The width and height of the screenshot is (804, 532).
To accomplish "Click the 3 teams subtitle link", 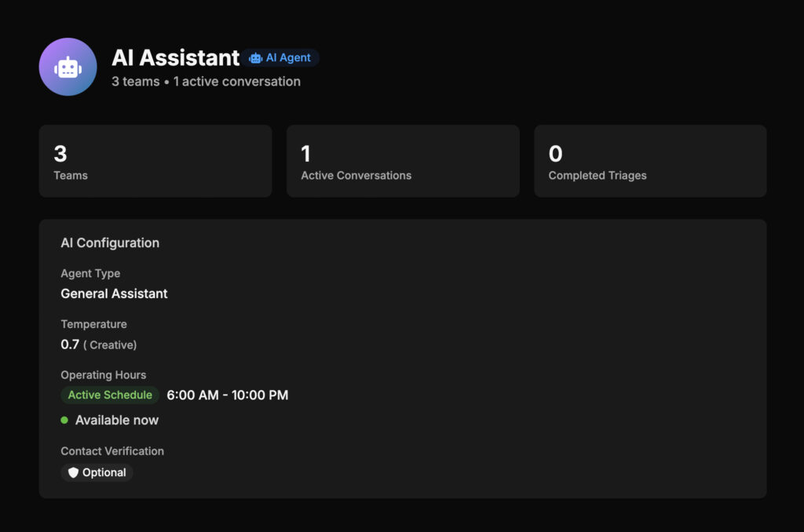I will (x=136, y=81).
